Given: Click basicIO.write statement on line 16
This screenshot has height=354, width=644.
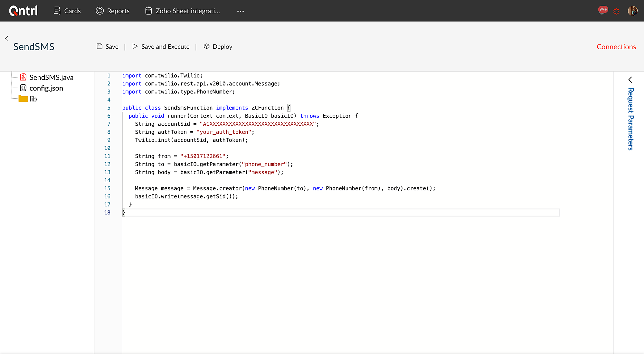Looking at the screenshot, I should 186,196.
